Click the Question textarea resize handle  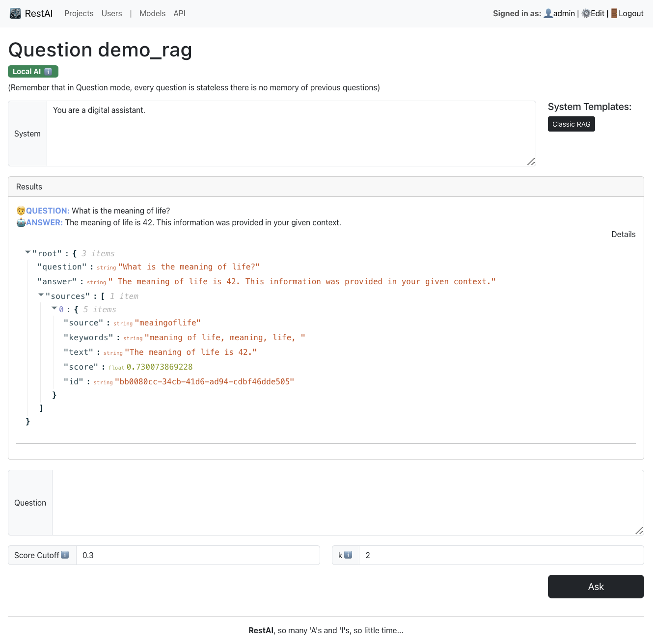click(639, 531)
